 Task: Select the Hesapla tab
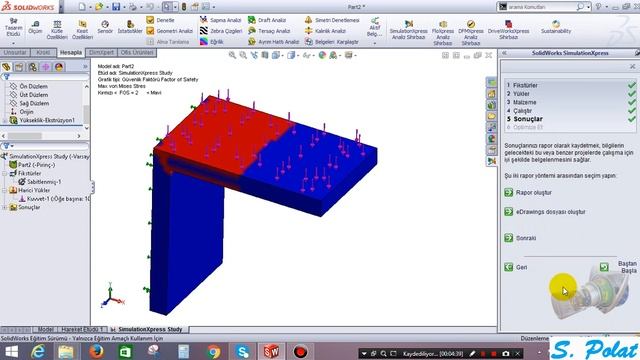71,53
